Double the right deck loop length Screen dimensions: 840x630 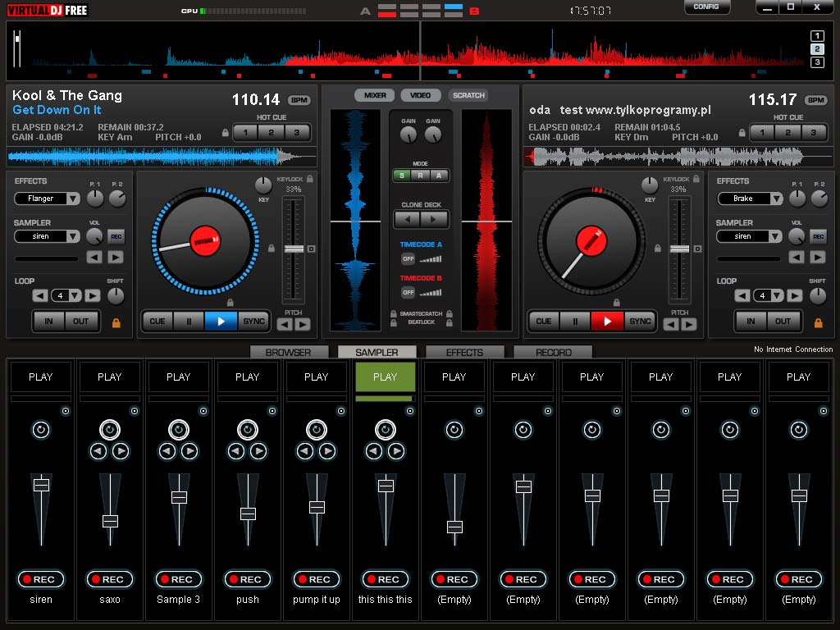pyautogui.click(x=794, y=295)
